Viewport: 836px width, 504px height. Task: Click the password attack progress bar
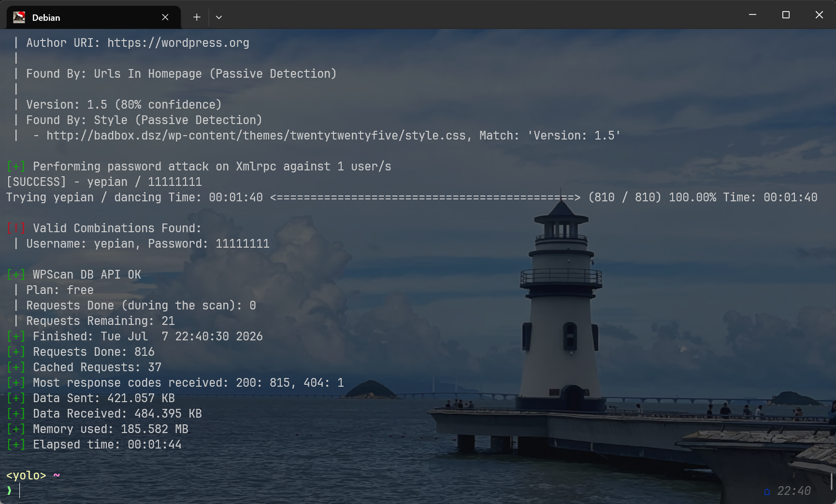tap(425, 197)
